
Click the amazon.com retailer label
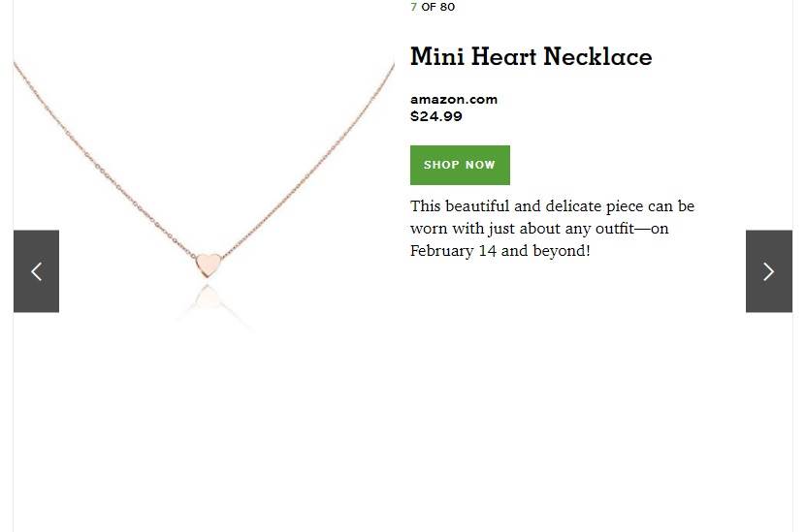coord(453,99)
